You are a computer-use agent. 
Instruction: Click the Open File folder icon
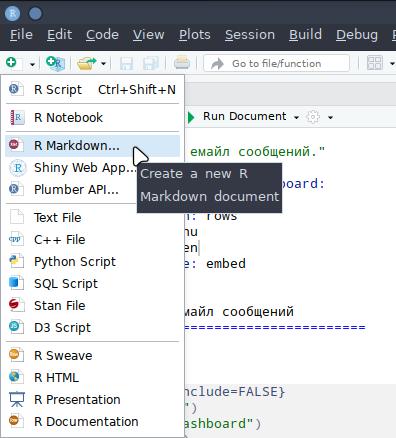86,63
